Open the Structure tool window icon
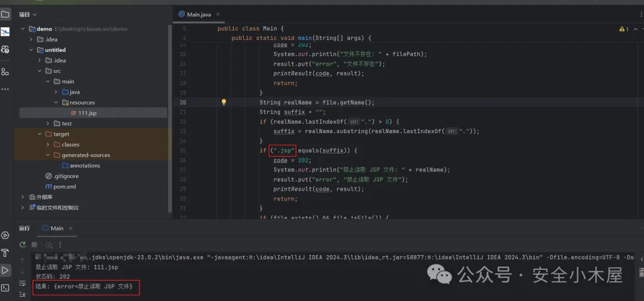This screenshot has width=644, height=301. point(5,72)
